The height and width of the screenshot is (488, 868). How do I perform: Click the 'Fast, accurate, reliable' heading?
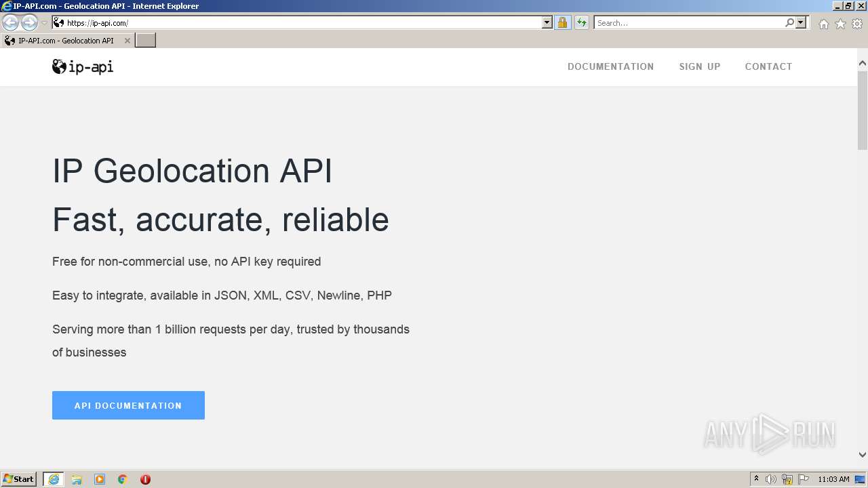tap(220, 220)
